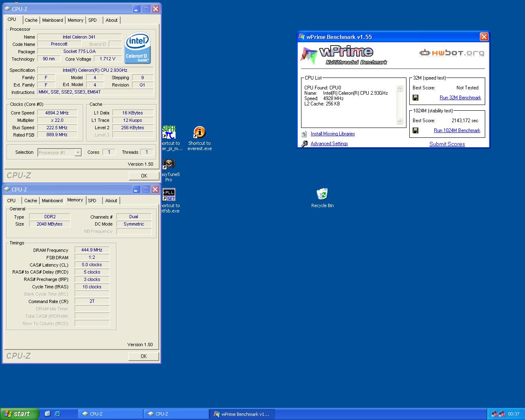
Task: Click the Install Missing Libraries icon
Action: pos(304,134)
